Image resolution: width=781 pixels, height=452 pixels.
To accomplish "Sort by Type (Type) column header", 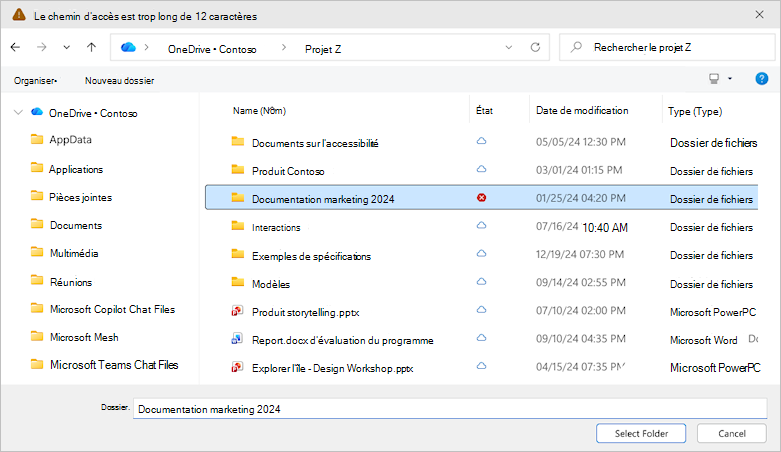I will [x=695, y=112].
